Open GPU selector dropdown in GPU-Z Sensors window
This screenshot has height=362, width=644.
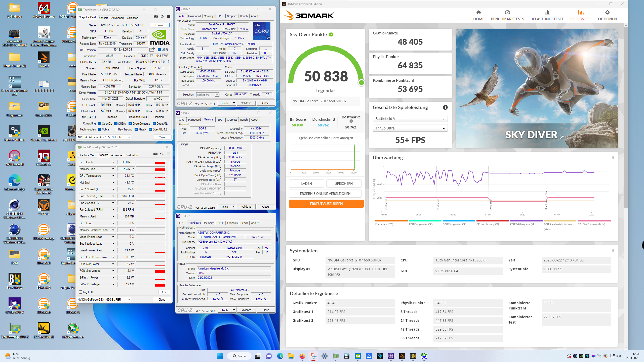pyautogui.click(x=104, y=299)
